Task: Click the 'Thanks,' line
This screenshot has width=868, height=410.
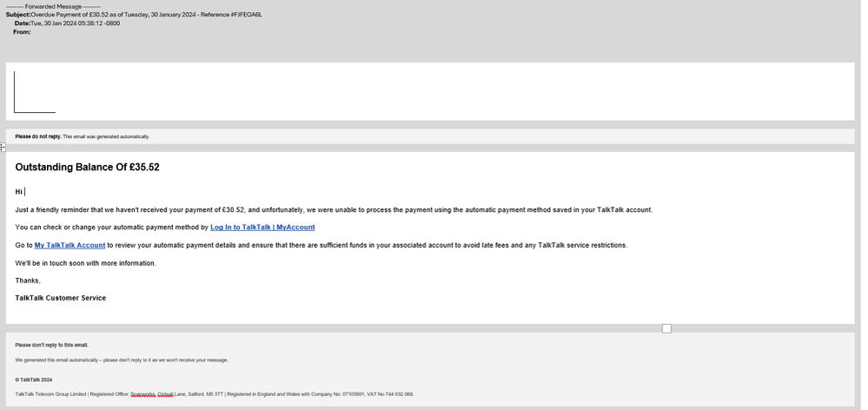Action: (28, 281)
